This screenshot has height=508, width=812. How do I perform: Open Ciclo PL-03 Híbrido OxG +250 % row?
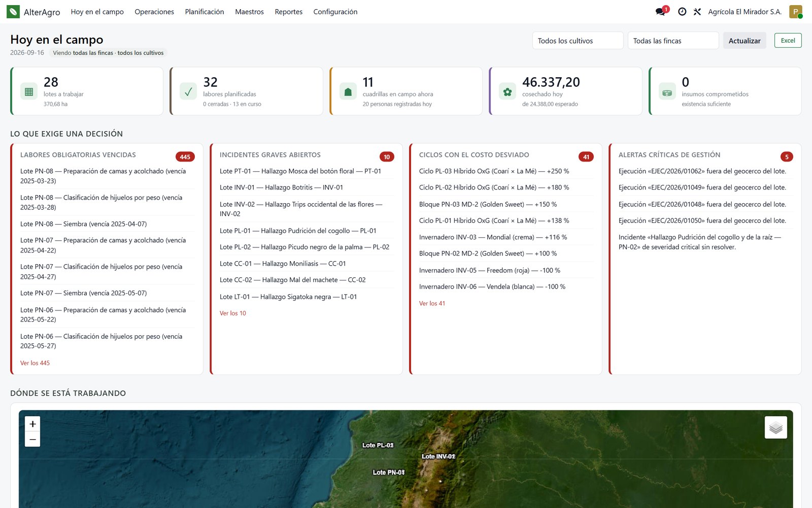coord(506,171)
